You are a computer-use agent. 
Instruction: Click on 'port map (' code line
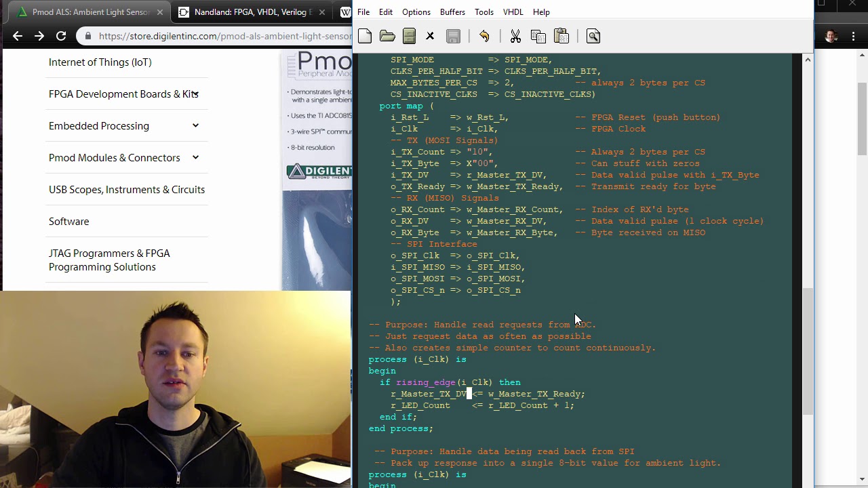(x=407, y=106)
